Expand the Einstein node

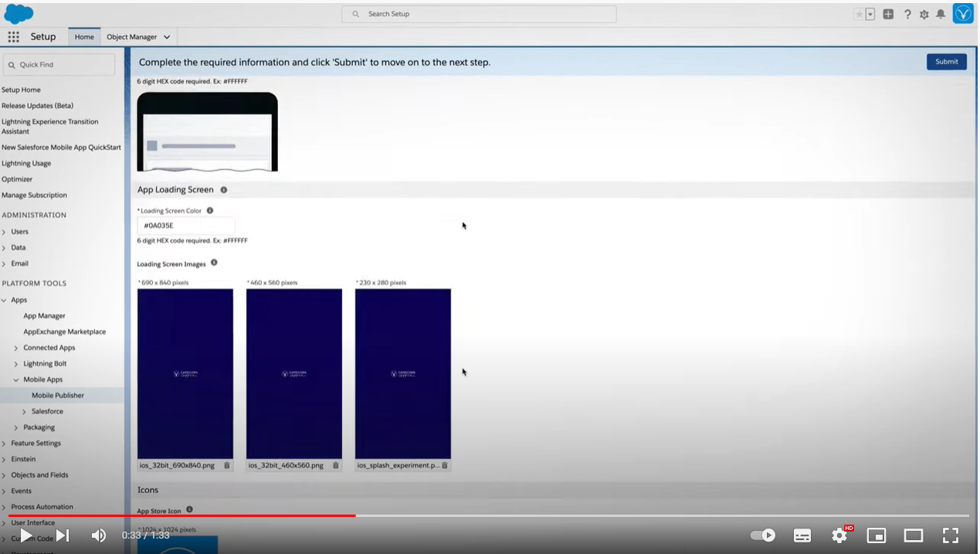coord(4,459)
